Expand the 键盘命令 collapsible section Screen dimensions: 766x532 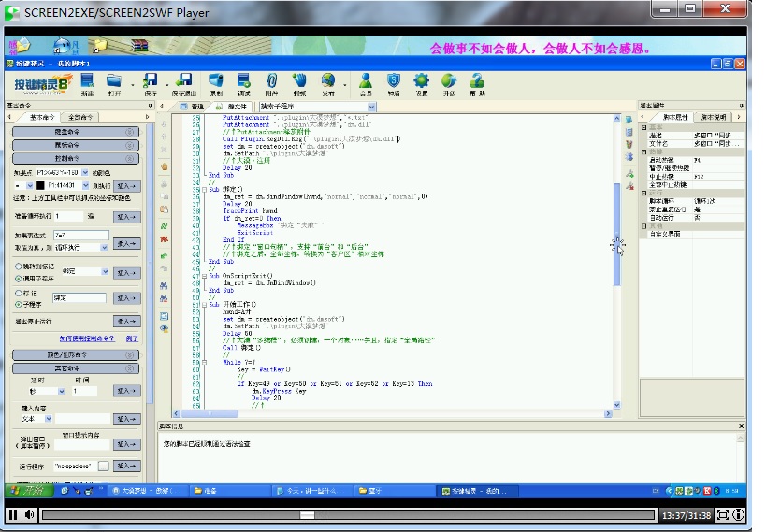point(75,132)
